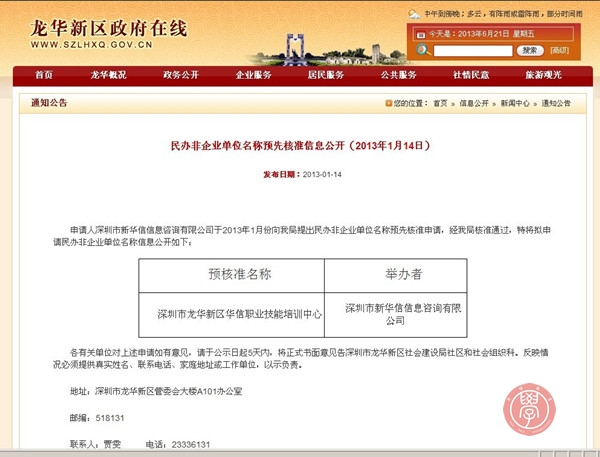This screenshot has height=457, width=600.
Task: Open the 企业服务 menu item
Action: 253,75
